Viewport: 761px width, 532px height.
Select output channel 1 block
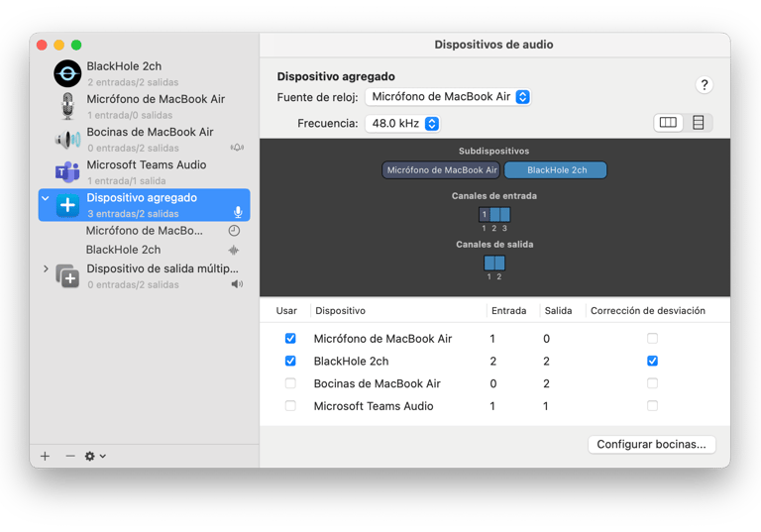[489, 264]
